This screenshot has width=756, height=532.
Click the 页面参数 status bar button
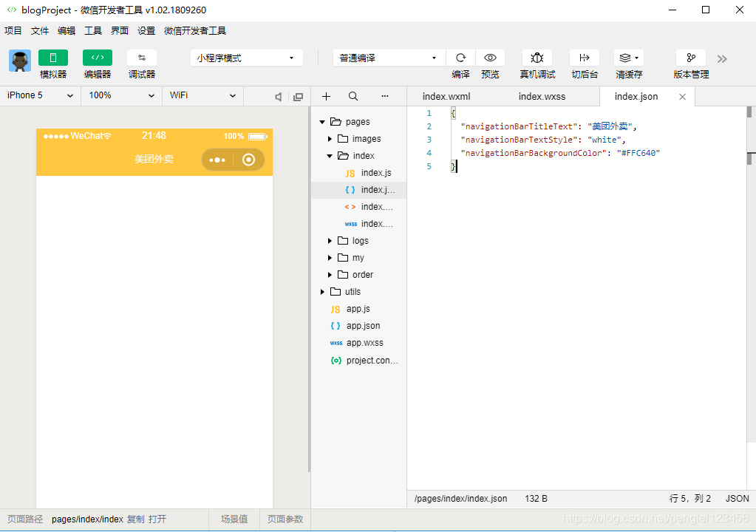click(x=285, y=519)
